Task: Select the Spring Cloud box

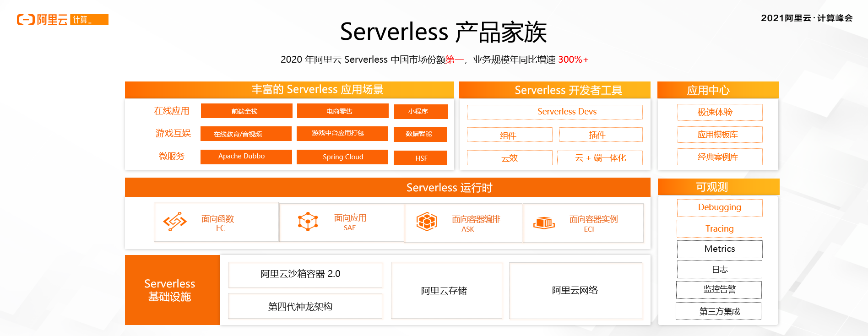Action: [x=342, y=157]
